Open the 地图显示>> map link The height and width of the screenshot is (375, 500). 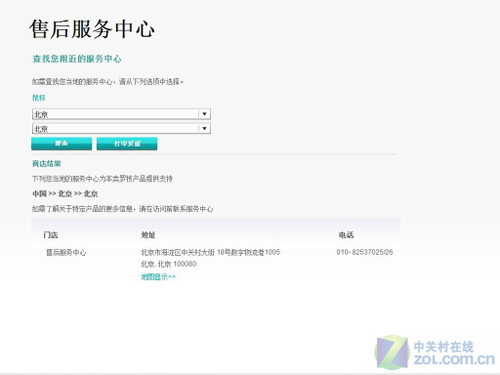coord(158,277)
